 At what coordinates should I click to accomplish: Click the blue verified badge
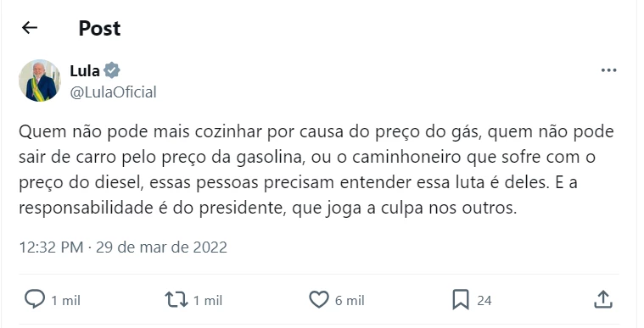[x=112, y=70]
